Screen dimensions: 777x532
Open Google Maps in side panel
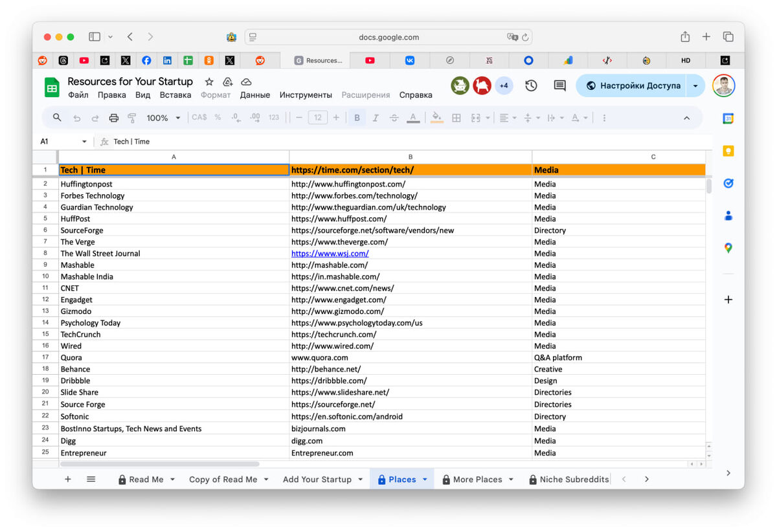(728, 248)
